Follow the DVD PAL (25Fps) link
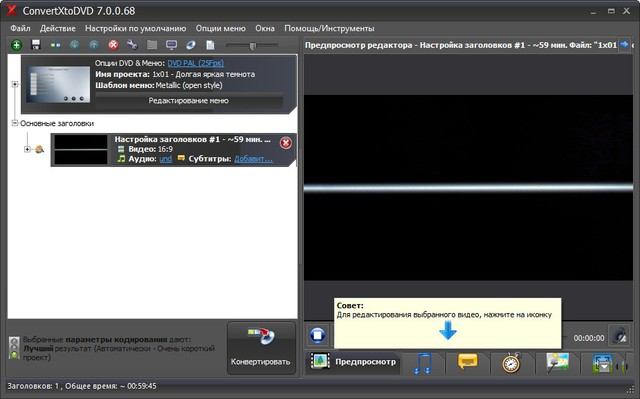The image size is (640, 399). pos(196,63)
